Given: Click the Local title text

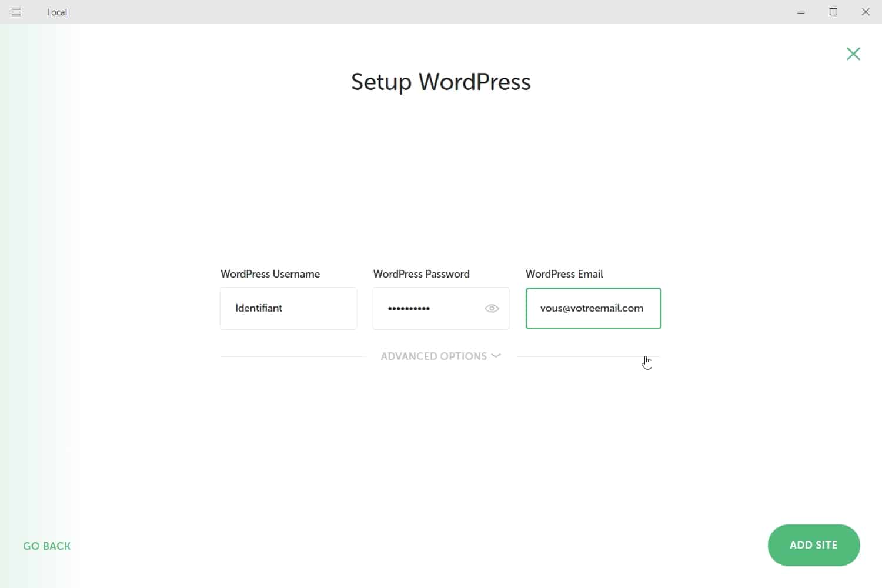Looking at the screenshot, I should pyautogui.click(x=57, y=12).
